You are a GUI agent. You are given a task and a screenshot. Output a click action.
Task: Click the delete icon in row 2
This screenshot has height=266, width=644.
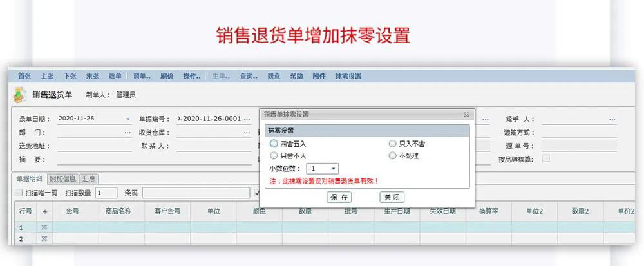(x=44, y=239)
